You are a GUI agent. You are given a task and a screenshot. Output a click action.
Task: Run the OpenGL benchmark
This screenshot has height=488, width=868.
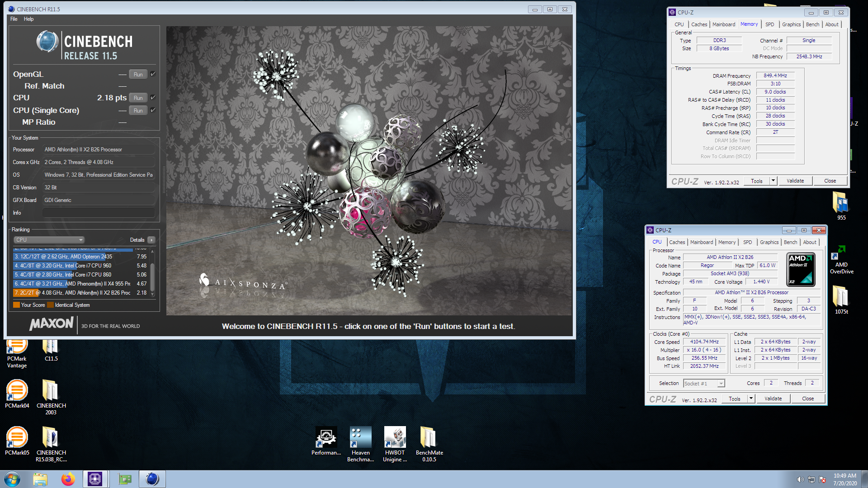pos(138,75)
